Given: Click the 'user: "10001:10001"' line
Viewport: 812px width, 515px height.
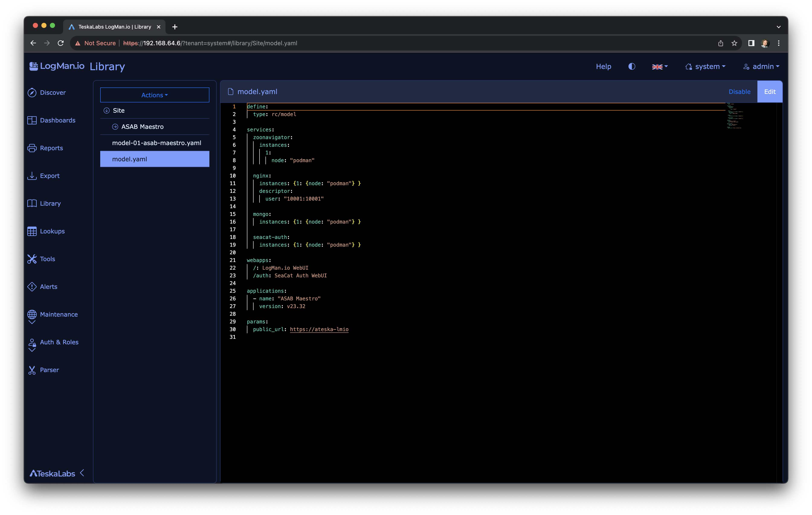Looking at the screenshot, I should [294, 199].
